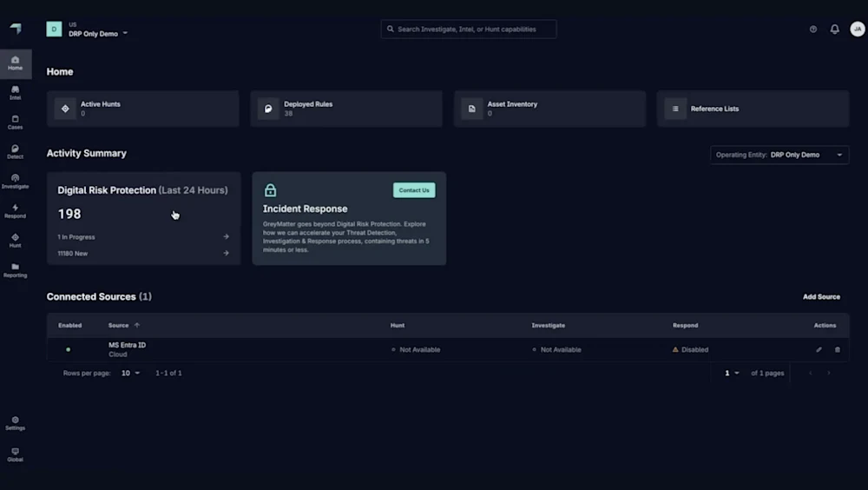Open the Respond lightning icon
This screenshot has width=868, height=490.
point(15,210)
